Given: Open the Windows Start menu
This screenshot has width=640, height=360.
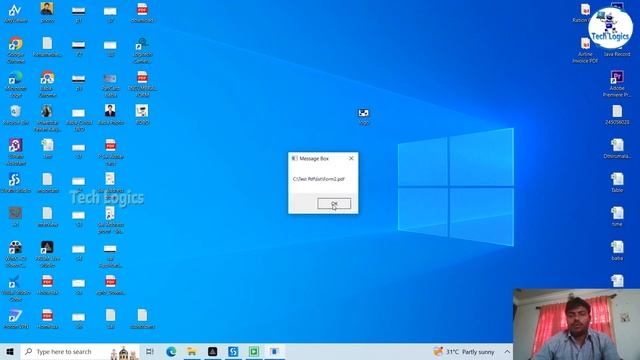Looking at the screenshot, I should (10, 351).
